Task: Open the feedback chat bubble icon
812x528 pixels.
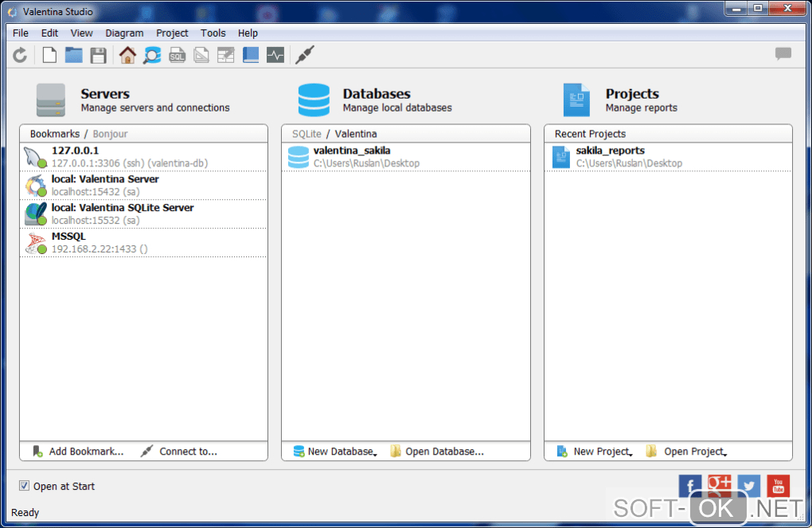Action: 783,53
